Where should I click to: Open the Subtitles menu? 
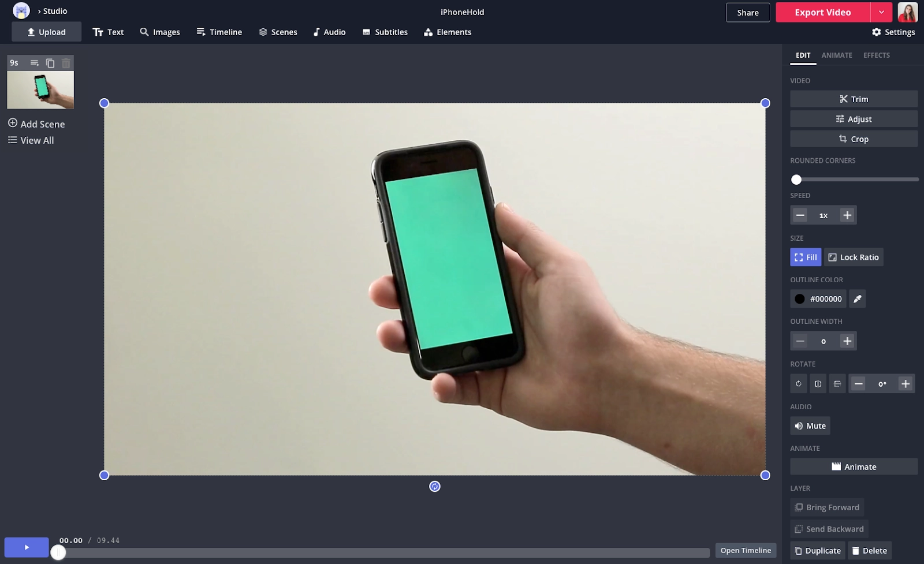385,32
